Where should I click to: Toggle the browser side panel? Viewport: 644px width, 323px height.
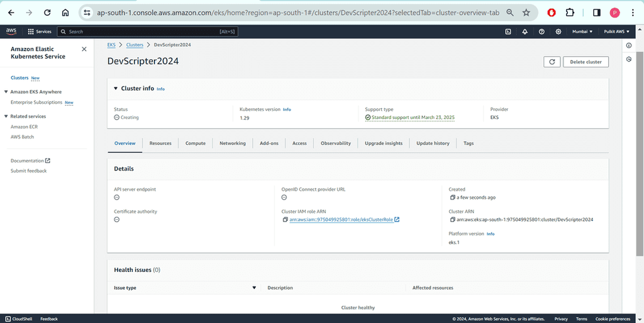click(x=597, y=13)
